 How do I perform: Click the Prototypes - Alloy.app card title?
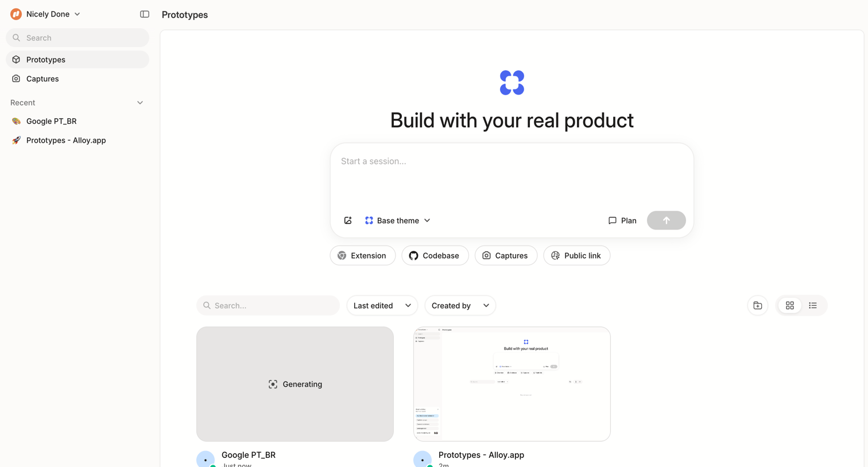click(x=481, y=455)
